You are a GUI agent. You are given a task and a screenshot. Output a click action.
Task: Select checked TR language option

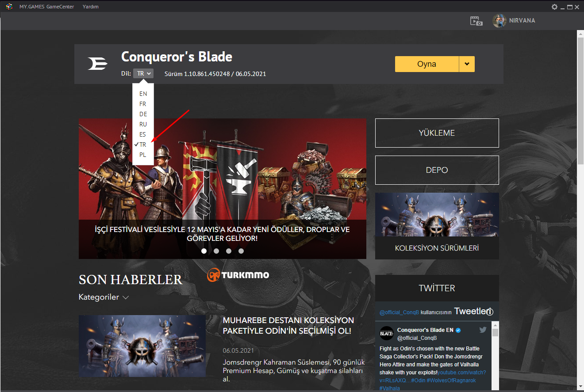pos(143,145)
